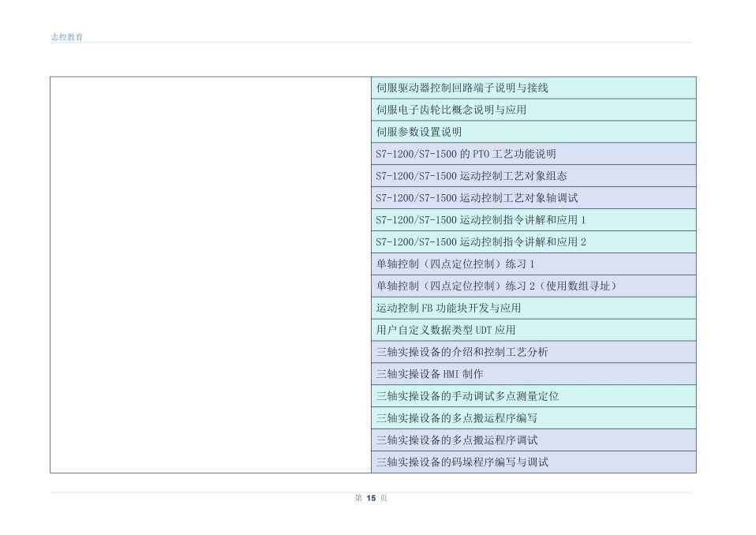Screen dimensions: 756x535
Task: Click row 运动控制工艺对象轴调试
Action: (533, 198)
